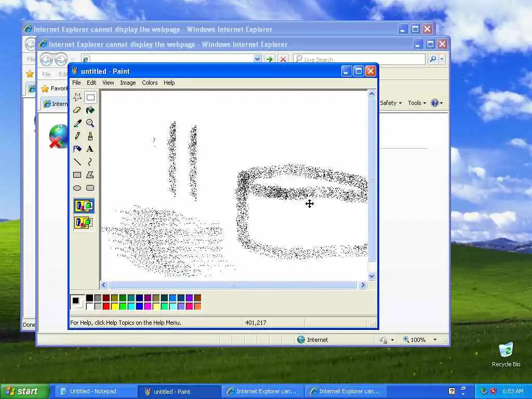This screenshot has height=399, width=532.
Task: Click the 6:53 AM taskbar clock
Action: tap(513, 391)
